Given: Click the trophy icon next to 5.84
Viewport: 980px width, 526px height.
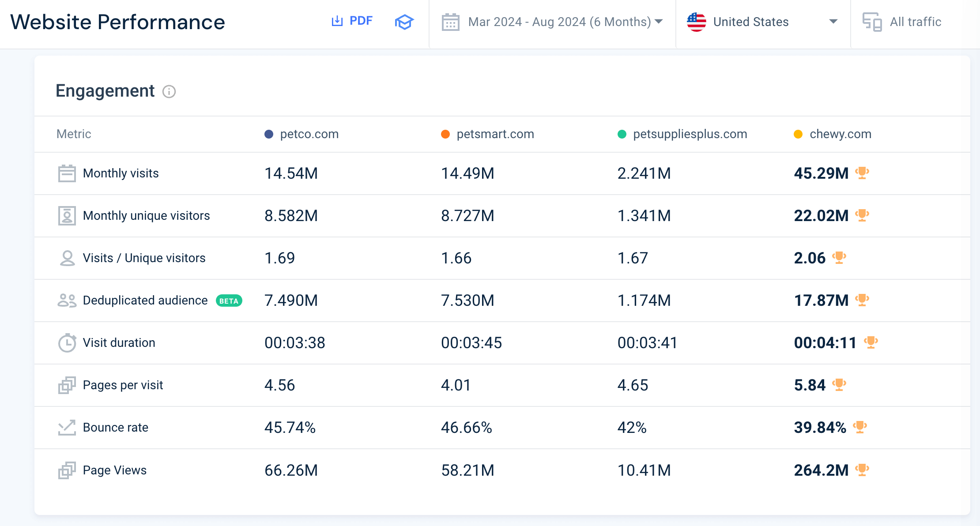Looking at the screenshot, I should pos(839,384).
